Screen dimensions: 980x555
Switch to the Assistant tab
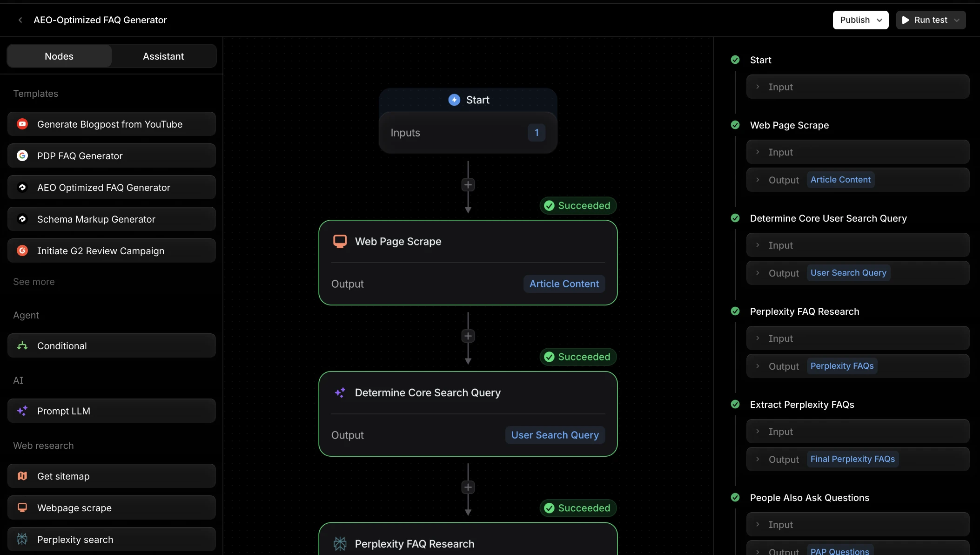163,56
